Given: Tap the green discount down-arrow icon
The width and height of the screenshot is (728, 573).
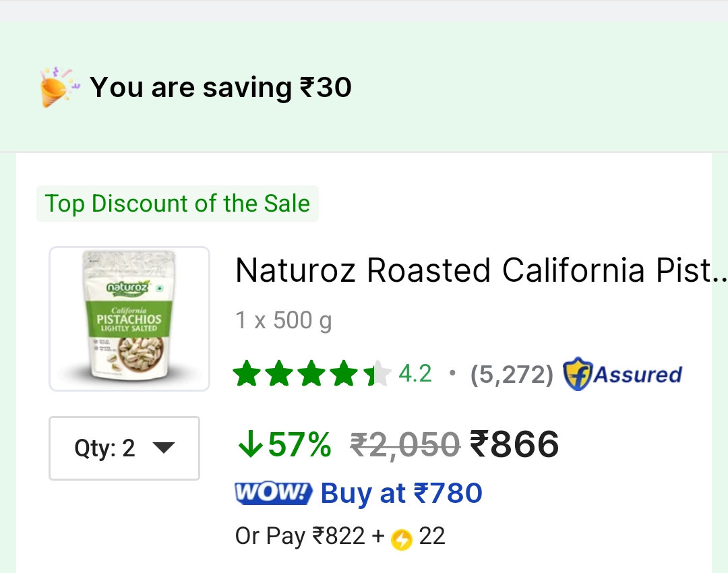Looking at the screenshot, I should tap(249, 445).
